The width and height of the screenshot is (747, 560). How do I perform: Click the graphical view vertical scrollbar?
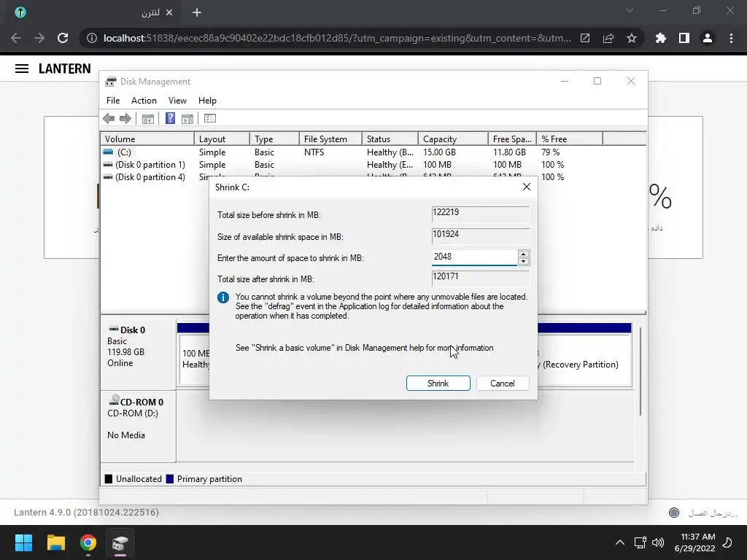pyautogui.click(x=640, y=371)
